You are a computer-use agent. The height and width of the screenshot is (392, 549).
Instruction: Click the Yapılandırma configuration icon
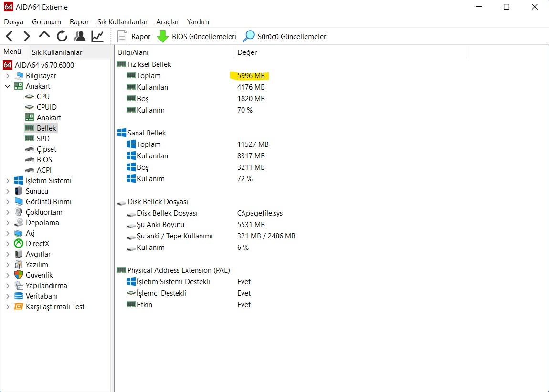point(19,285)
